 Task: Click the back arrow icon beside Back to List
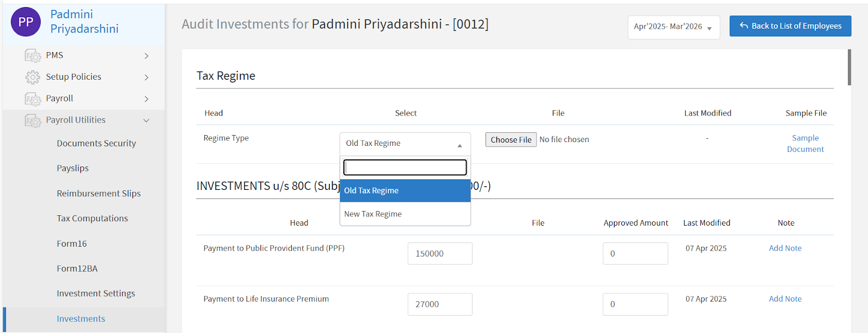745,25
